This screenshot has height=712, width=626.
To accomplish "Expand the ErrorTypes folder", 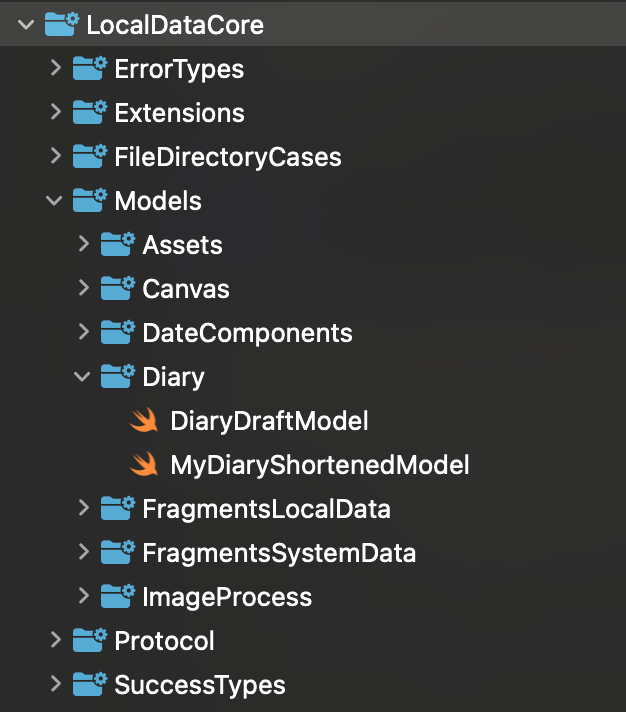I will point(55,69).
